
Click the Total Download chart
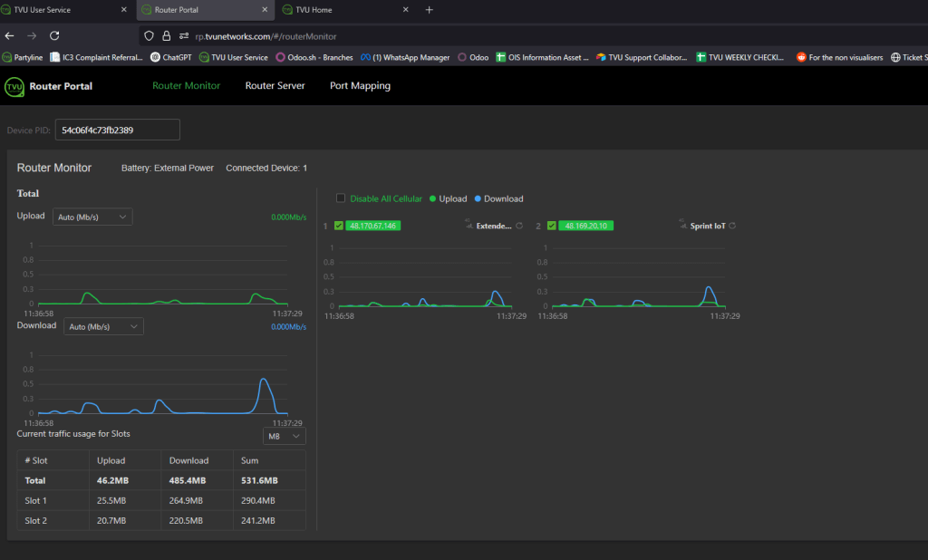[x=163, y=385]
